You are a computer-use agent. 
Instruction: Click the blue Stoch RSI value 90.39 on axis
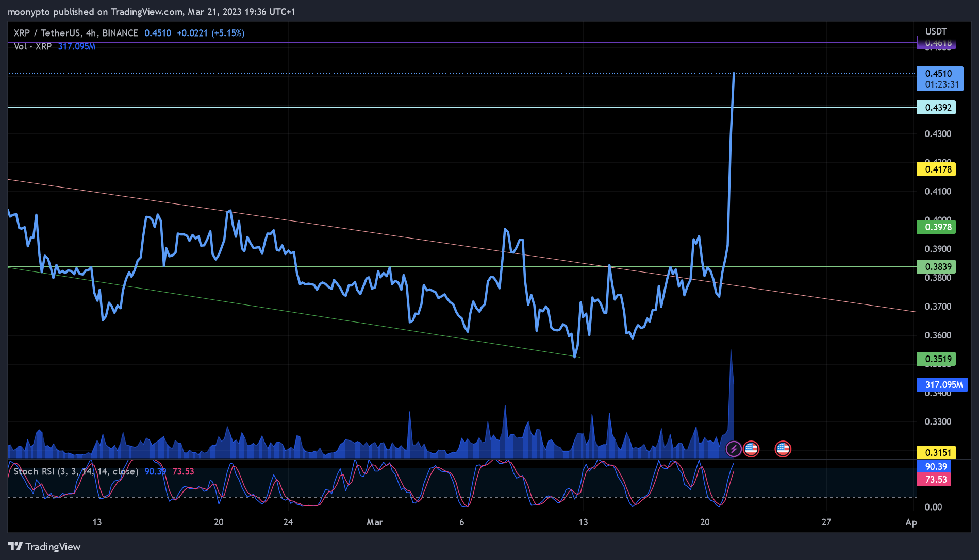[934, 467]
